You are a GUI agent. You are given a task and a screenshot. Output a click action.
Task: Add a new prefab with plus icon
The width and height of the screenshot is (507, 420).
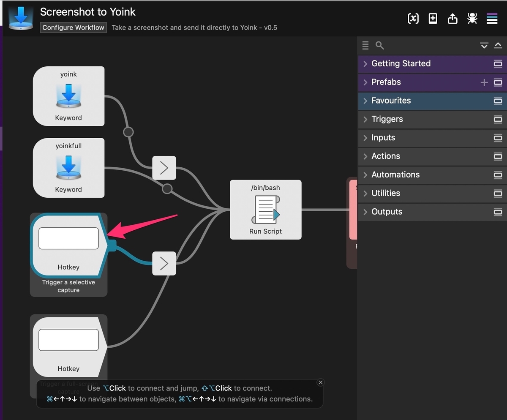click(x=484, y=82)
